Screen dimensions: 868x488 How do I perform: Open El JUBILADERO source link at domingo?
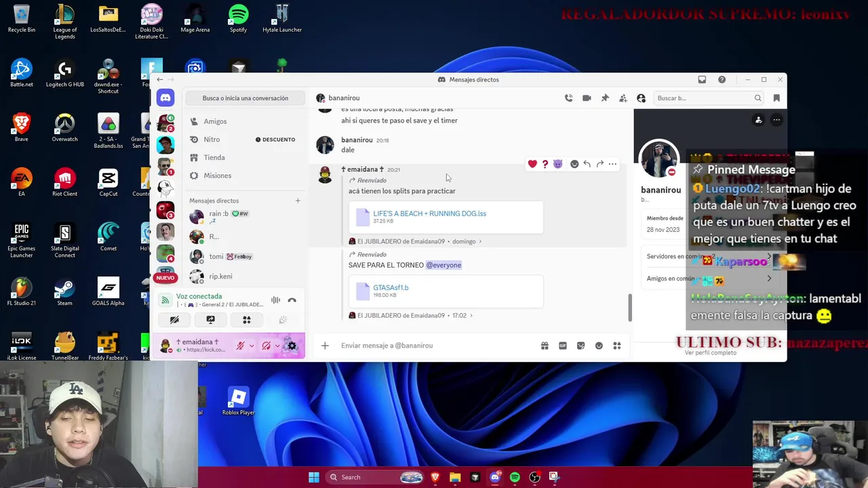[415, 241]
